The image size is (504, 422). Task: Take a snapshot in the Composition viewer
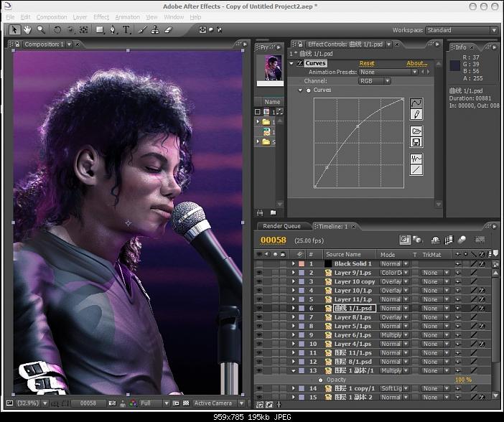[x=112, y=403]
